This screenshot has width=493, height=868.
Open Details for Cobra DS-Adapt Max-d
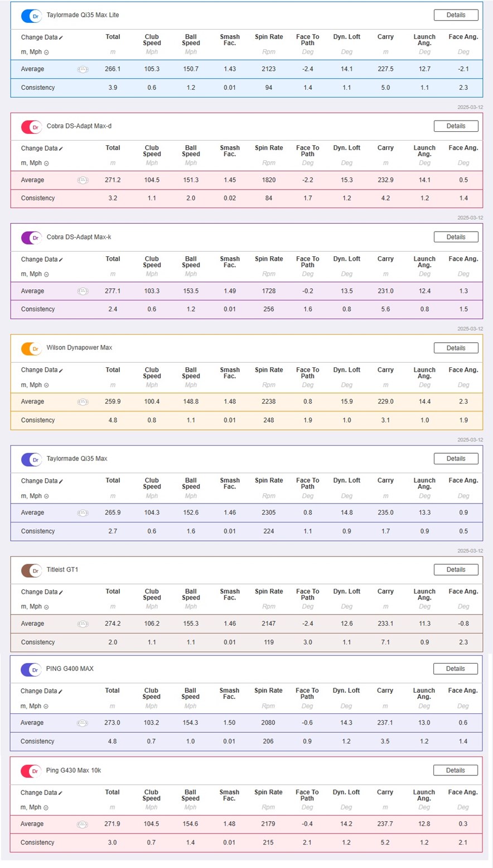click(456, 126)
